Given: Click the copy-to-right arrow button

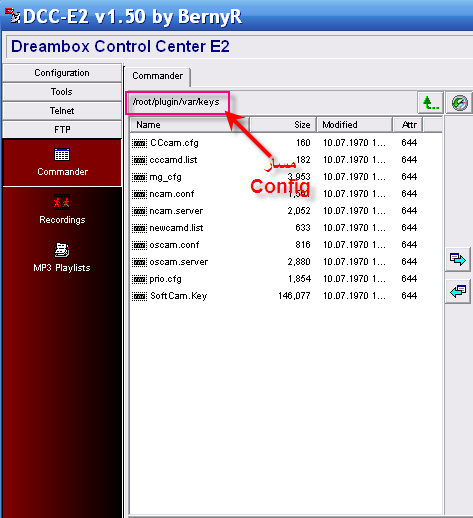Looking at the screenshot, I should click(458, 259).
